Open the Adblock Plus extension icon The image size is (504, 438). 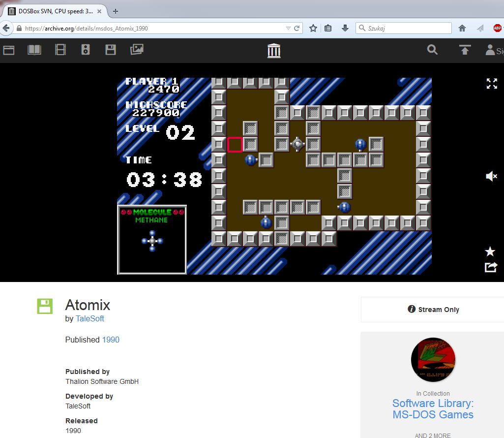(498, 29)
